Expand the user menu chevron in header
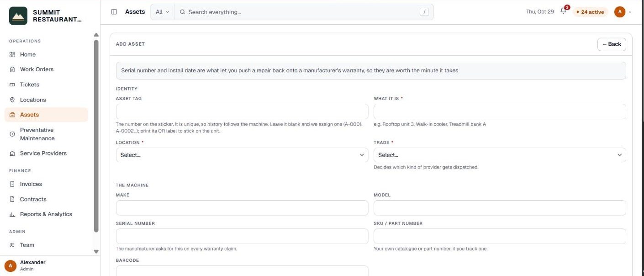 (x=630, y=12)
